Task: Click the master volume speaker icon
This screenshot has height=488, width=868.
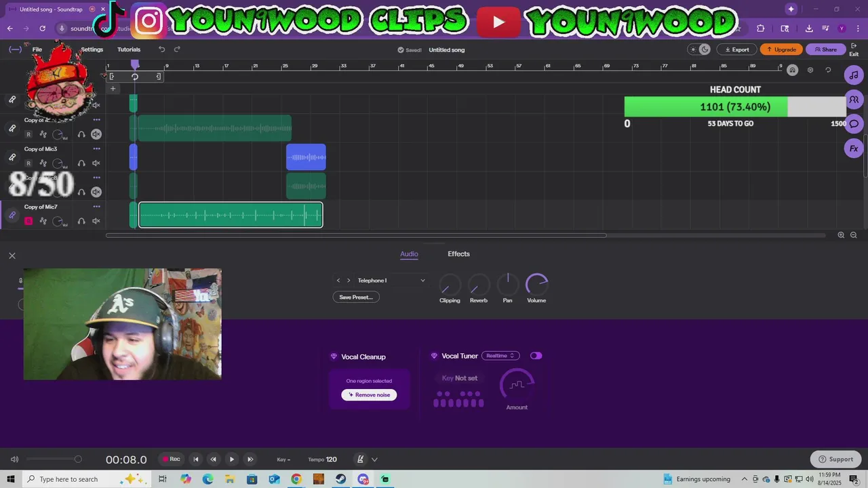Action: [x=14, y=460]
